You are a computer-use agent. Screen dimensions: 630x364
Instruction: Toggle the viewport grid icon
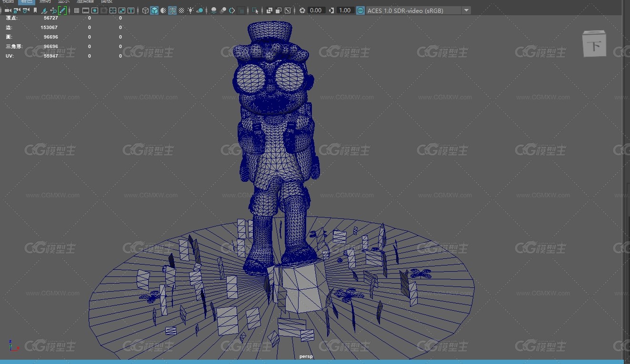pyautogui.click(x=76, y=10)
